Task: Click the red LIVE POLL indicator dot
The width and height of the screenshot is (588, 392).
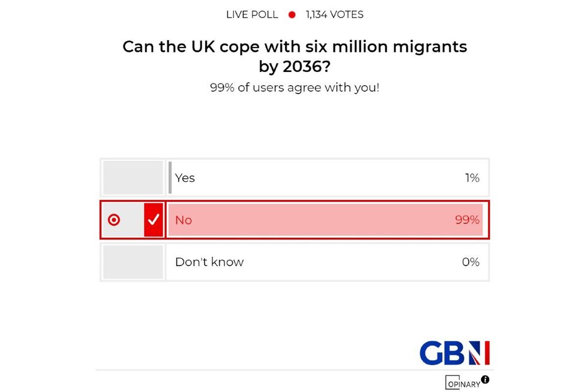Action: pyautogui.click(x=292, y=14)
